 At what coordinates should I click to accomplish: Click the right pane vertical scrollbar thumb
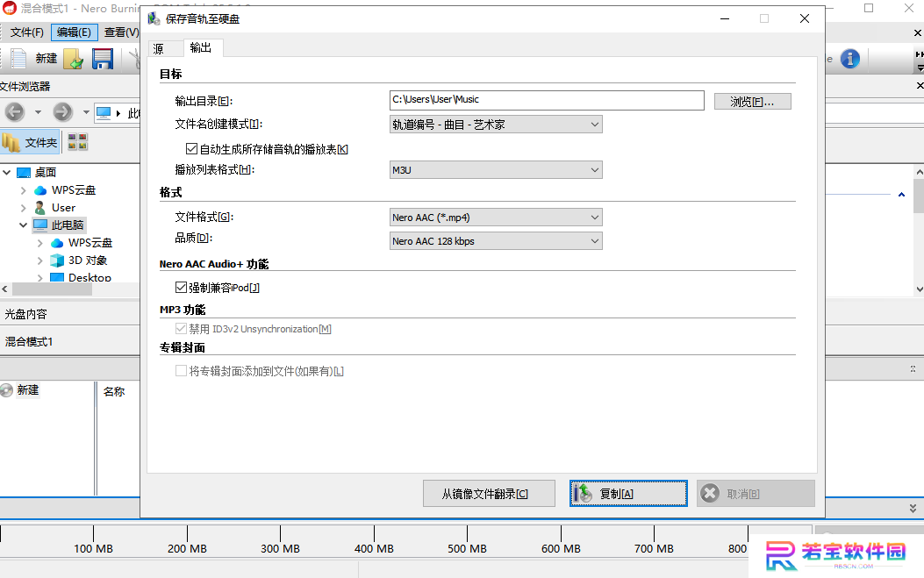coord(919,196)
